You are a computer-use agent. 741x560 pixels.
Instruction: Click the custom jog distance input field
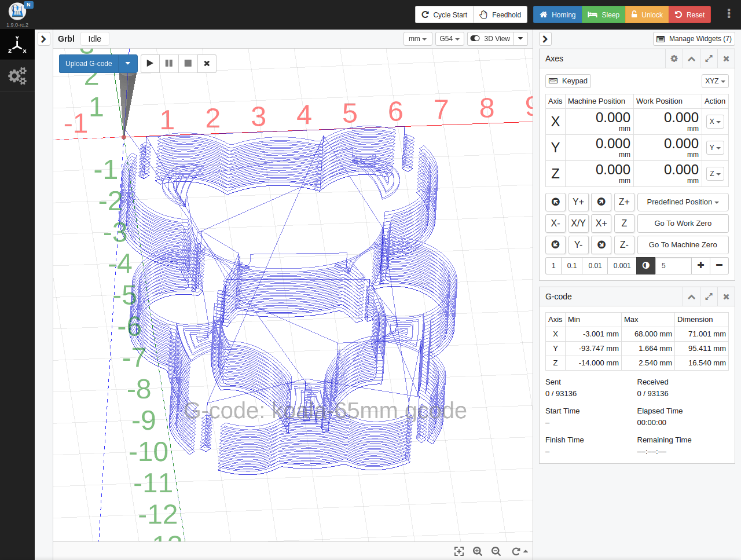[673, 265]
